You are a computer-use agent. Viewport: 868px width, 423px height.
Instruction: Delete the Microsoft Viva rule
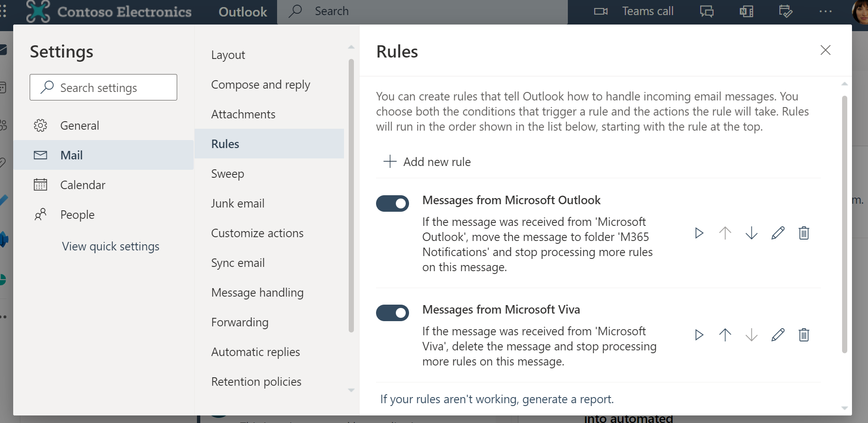coord(804,335)
